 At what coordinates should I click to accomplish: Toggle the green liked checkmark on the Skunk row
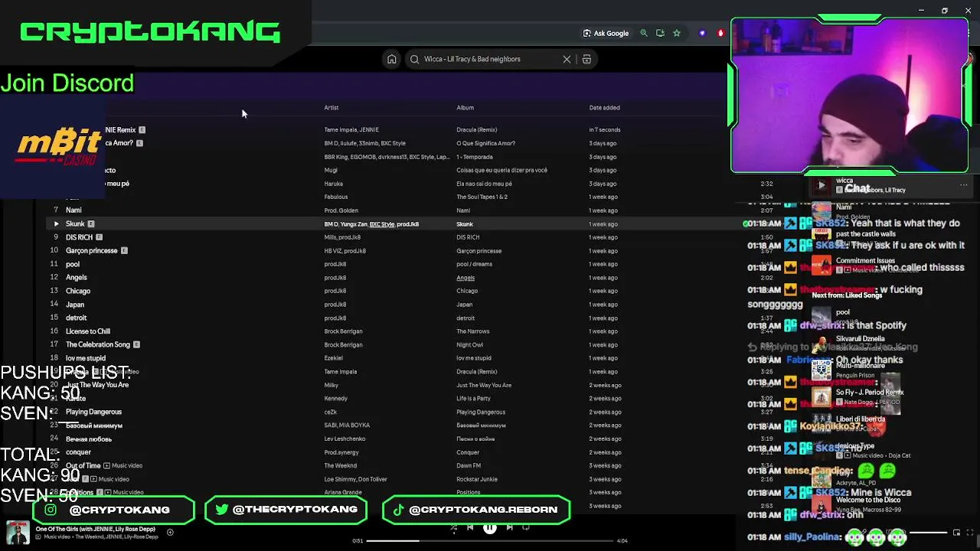pyautogui.click(x=746, y=223)
